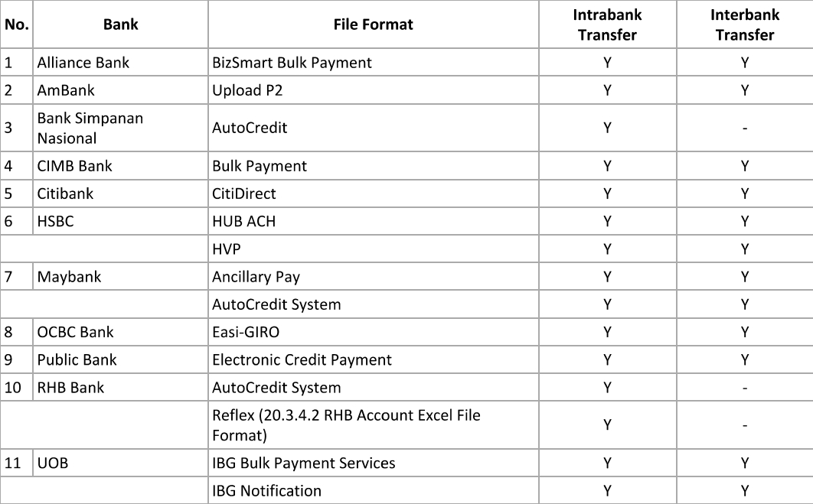Select the CIMB Bank cell
This screenshot has width=813, height=504.
[74, 166]
